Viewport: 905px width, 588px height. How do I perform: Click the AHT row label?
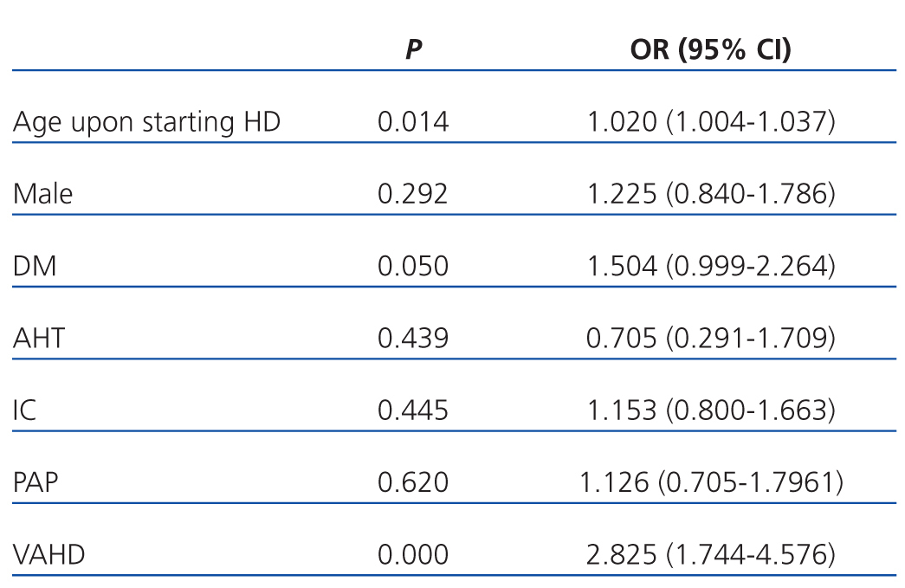click(x=40, y=338)
